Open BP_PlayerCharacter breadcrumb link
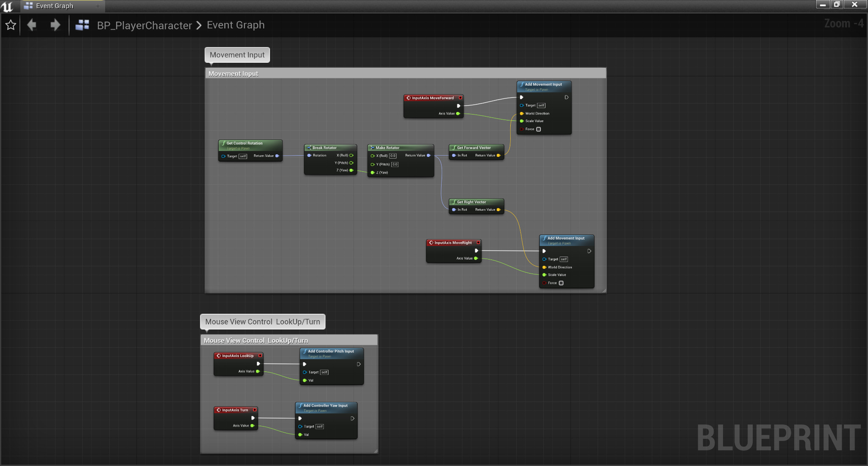868x466 pixels. pos(145,25)
